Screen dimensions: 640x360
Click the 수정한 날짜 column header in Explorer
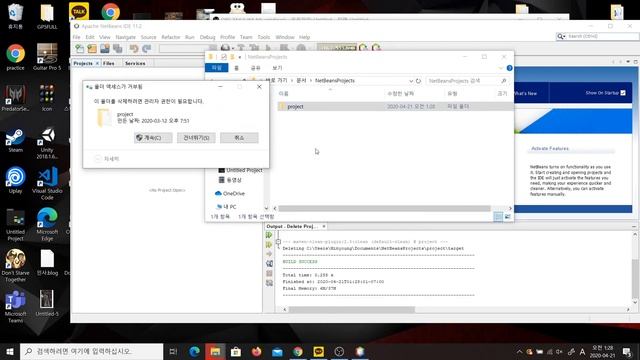[400, 94]
